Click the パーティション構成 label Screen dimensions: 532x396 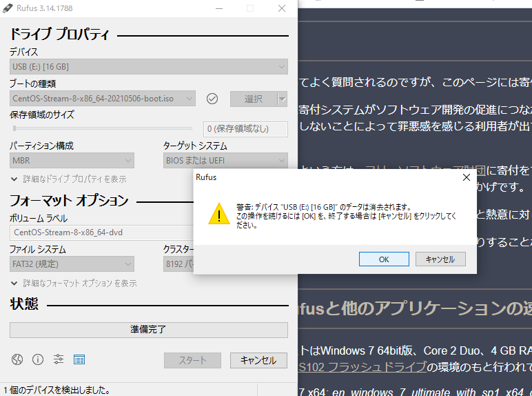click(41, 146)
